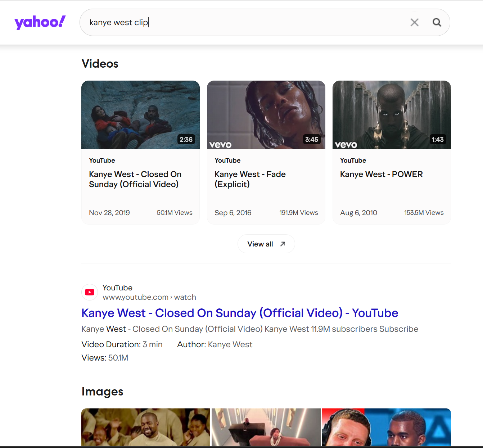Click inside the search text field
This screenshot has height=448, width=483.
245,22
